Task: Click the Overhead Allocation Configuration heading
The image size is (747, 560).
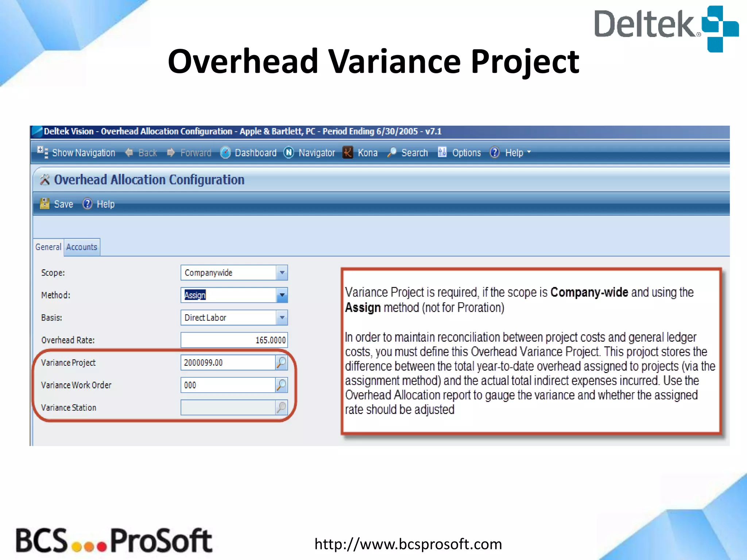Action: pos(149,180)
